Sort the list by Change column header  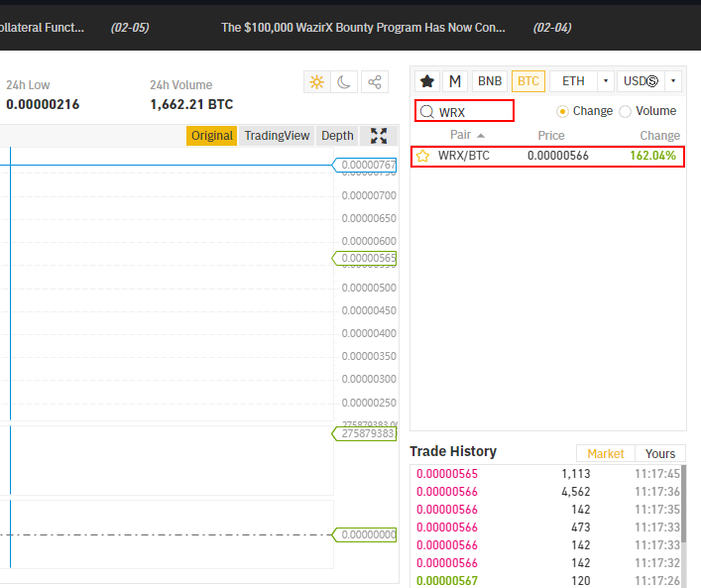[x=659, y=136]
